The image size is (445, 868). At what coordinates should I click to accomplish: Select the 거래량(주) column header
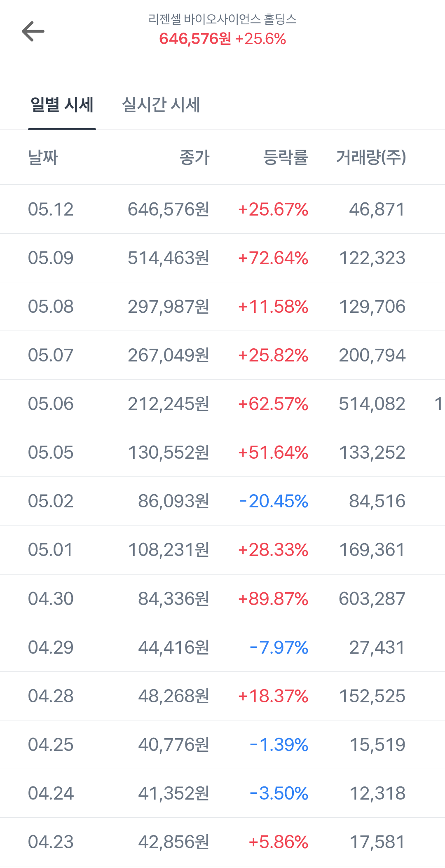[x=371, y=157]
